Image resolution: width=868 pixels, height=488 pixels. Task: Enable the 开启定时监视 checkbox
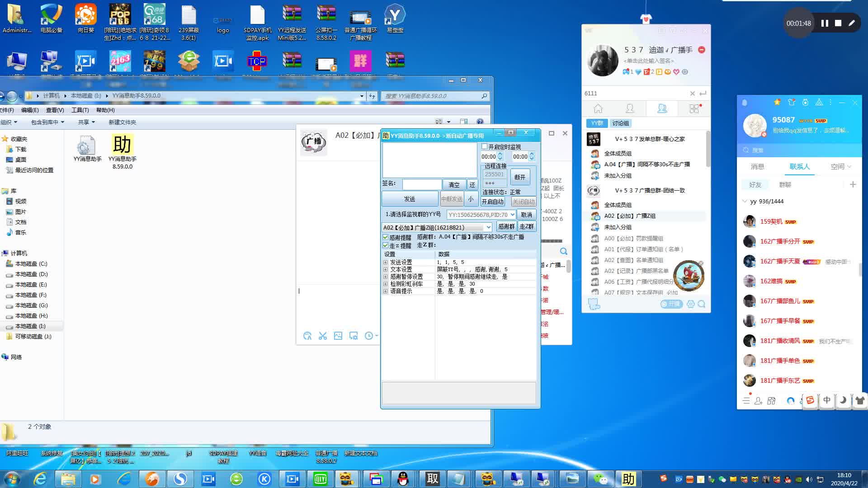[x=485, y=146]
